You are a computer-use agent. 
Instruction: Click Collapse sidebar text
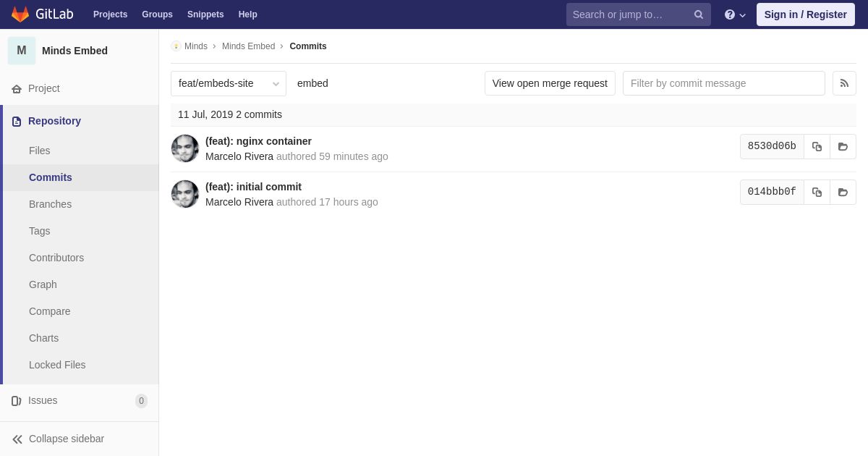point(67,439)
